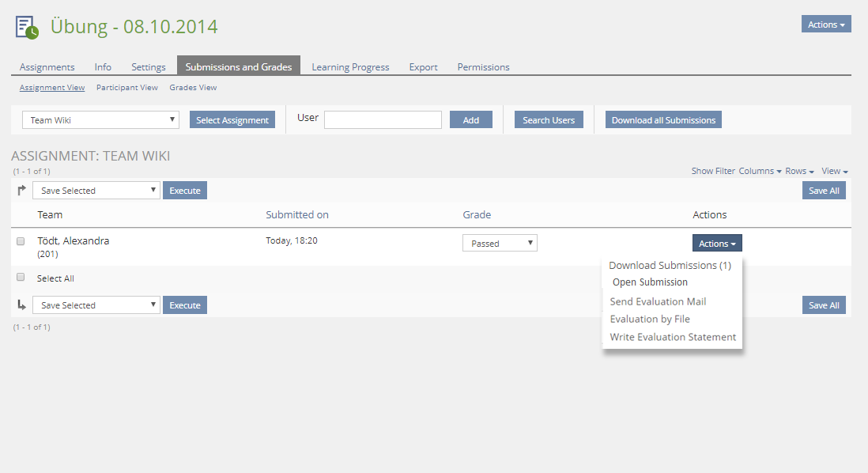Click Download all Submissions button

(663, 120)
